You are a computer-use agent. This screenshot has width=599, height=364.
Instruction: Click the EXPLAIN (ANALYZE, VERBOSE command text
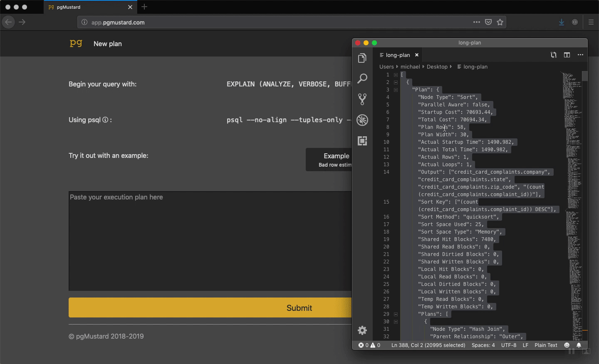click(x=289, y=84)
